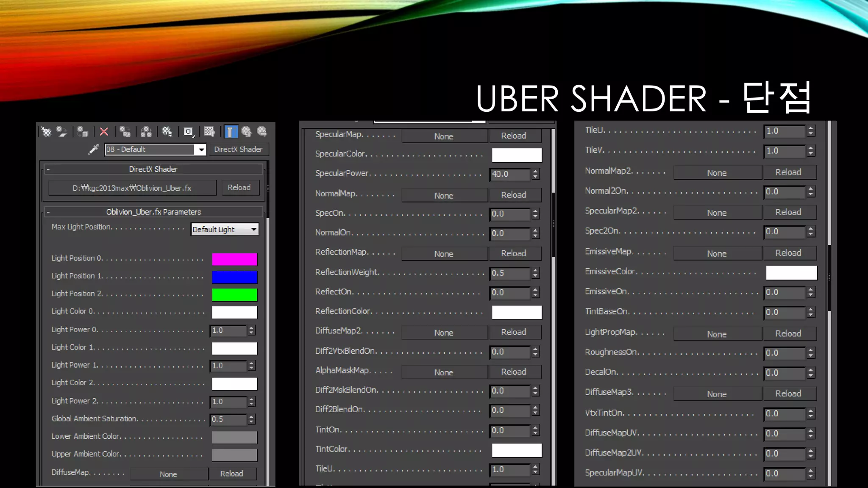
Task: Reload the NormalMap texture
Action: pyautogui.click(x=514, y=195)
